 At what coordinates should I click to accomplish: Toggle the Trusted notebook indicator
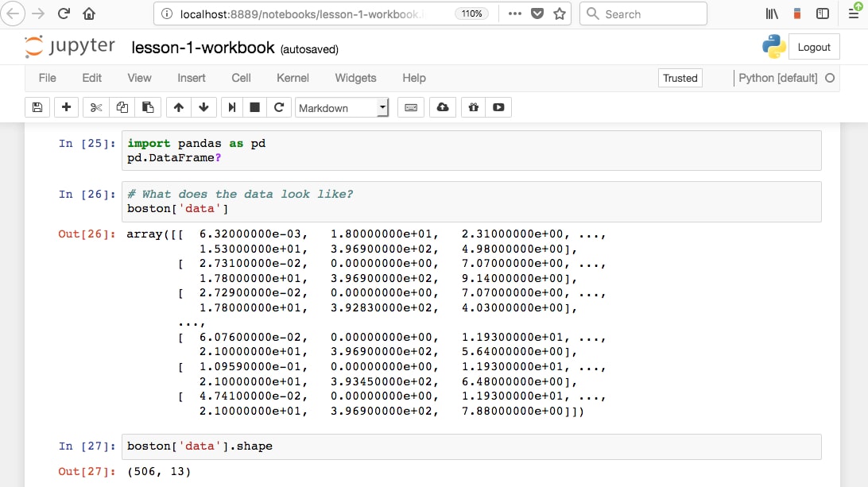click(680, 78)
